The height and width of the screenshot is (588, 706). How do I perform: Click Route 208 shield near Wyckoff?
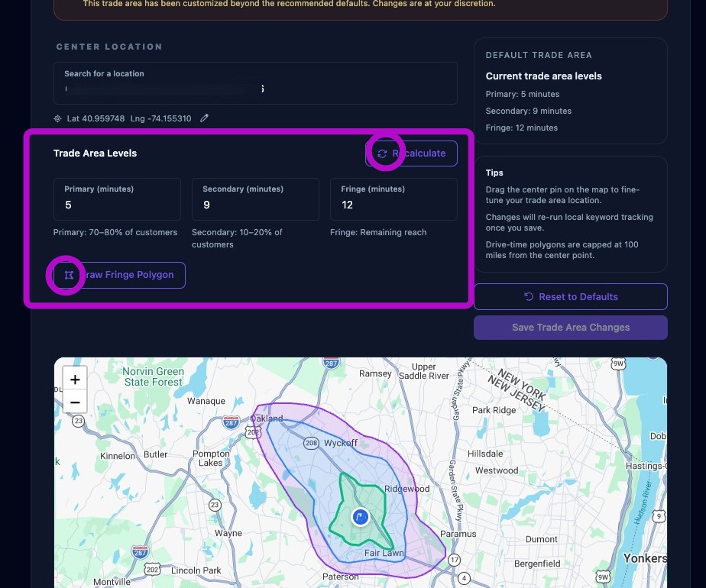pyautogui.click(x=311, y=443)
